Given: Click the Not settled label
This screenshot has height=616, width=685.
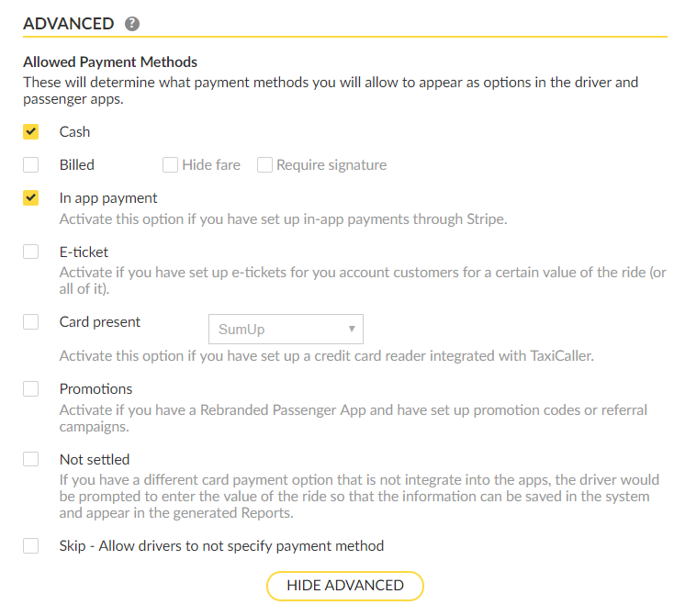Looking at the screenshot, I should pyautogui.click(x=95, y=459).
